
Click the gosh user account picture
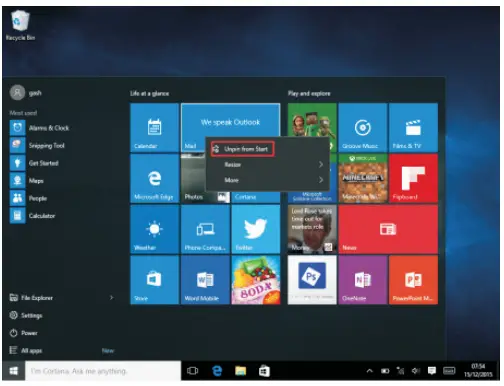[x=17, y=93]
